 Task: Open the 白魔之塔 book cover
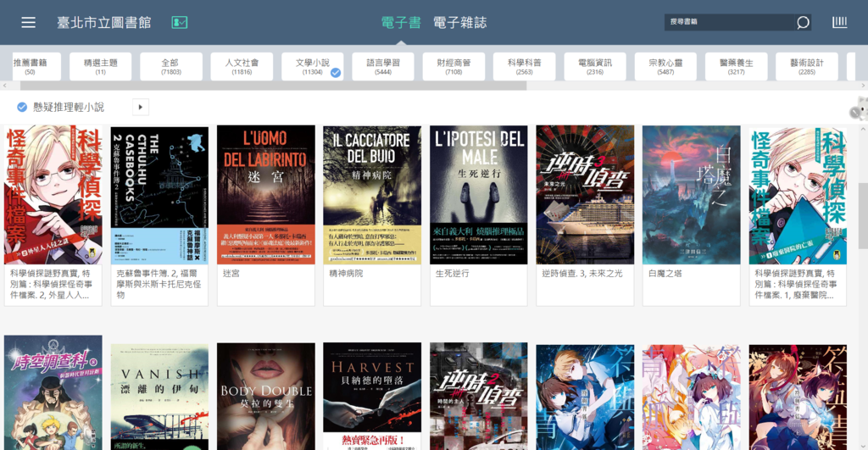click(692, 194)
